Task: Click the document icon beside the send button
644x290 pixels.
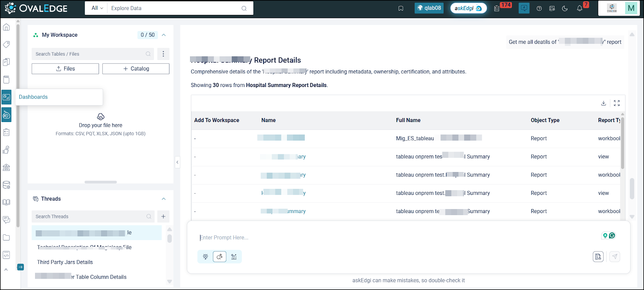Action: [599, 257]
